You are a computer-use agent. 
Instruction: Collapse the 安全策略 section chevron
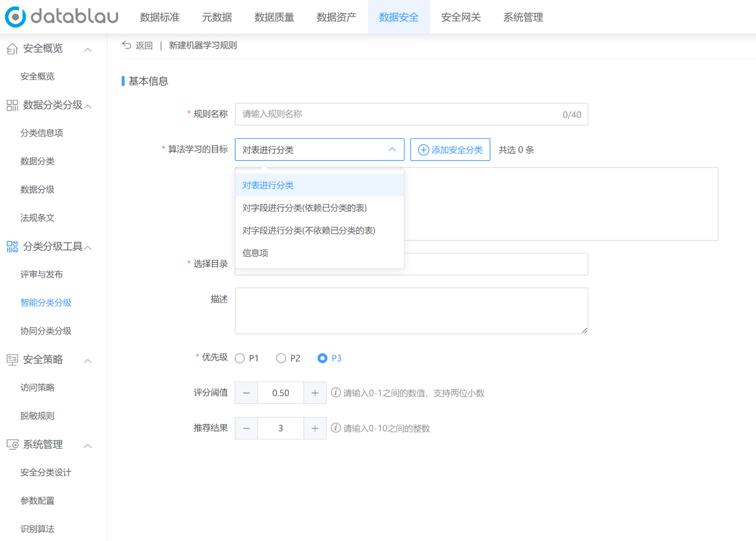(87, 360)
